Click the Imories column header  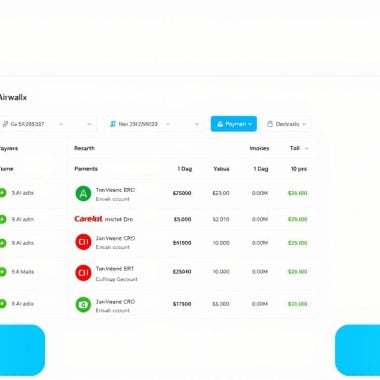coord(259,148)
